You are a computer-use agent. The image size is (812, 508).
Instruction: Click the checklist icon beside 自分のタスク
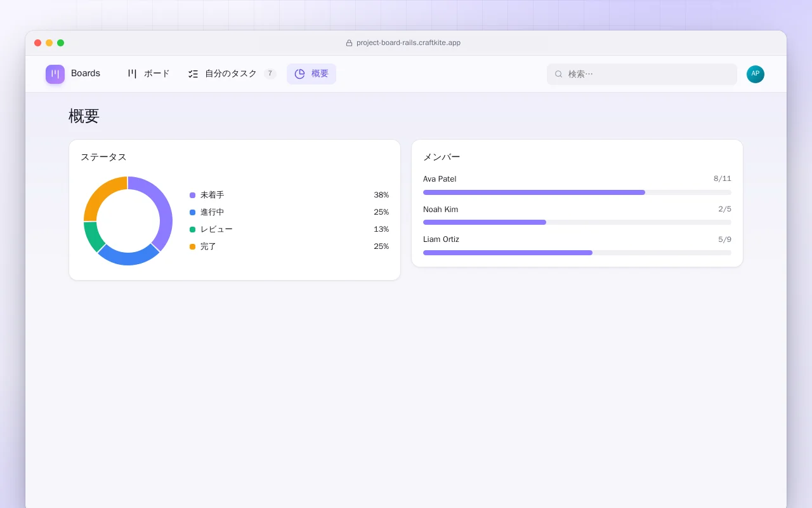[193, 74]
